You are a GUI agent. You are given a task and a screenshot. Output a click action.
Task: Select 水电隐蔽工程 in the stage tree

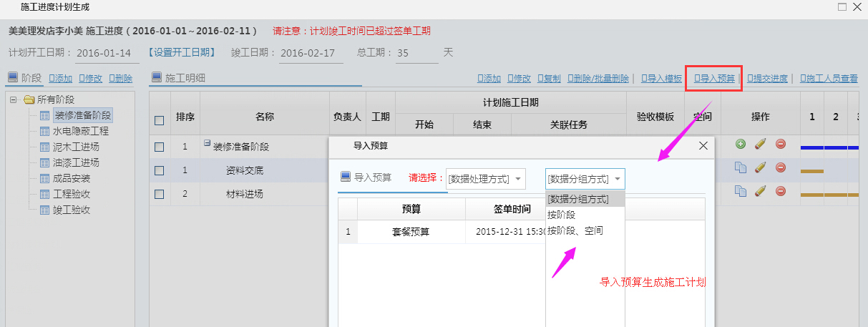point(81,131)
